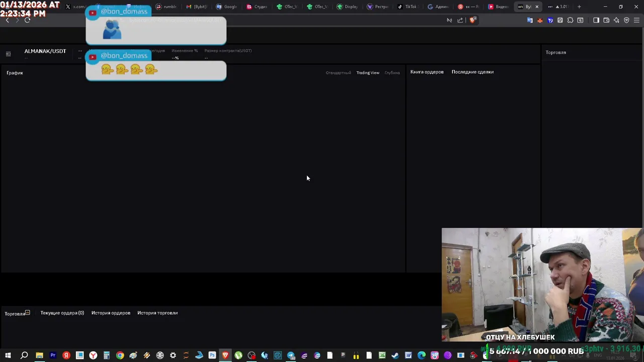Switch to the x.com browser tab

tap(75, 7)
